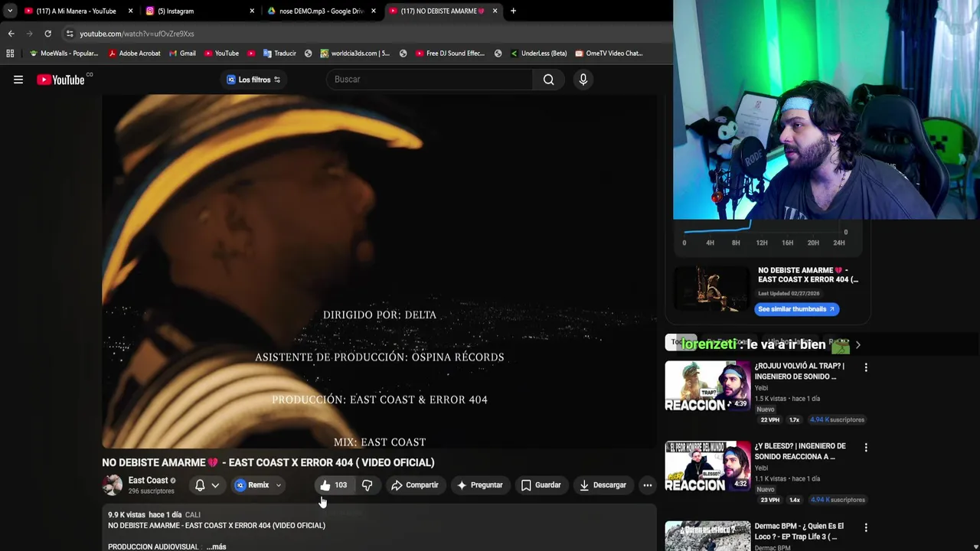Dislike the video with thumbs down

[x=367, y=485]
